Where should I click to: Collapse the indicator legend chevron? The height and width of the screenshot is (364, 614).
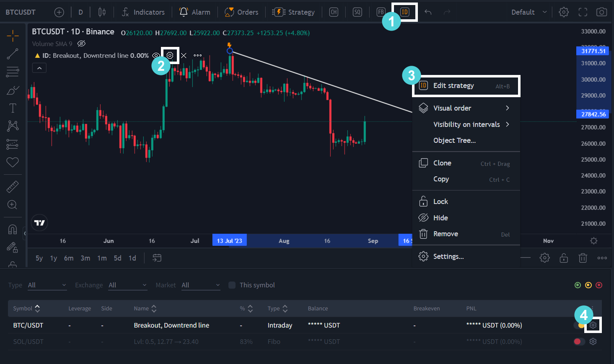pos(39,68)
